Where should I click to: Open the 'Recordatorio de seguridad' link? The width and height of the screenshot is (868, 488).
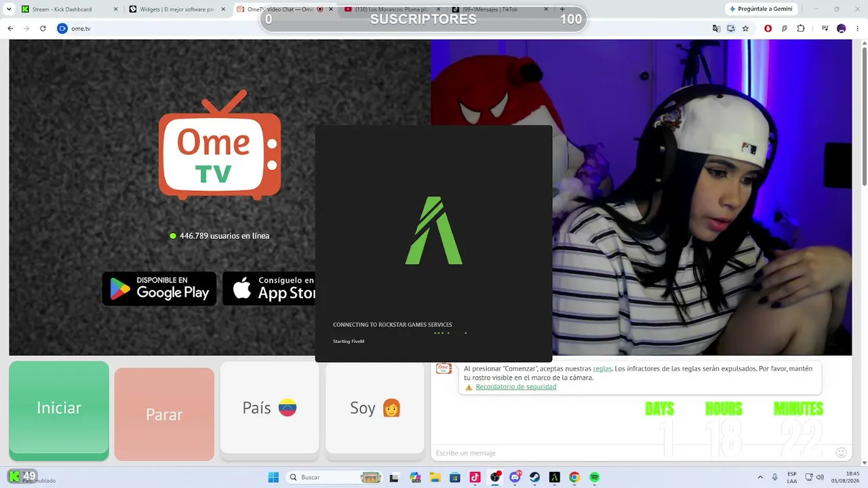[516, 387]
